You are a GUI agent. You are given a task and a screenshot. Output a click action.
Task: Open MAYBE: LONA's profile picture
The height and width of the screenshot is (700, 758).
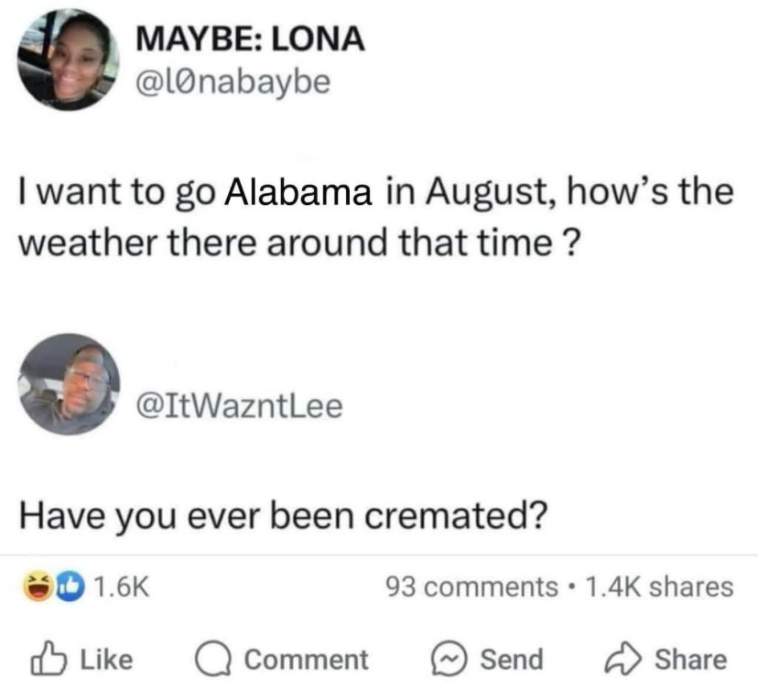pos(66,55)
